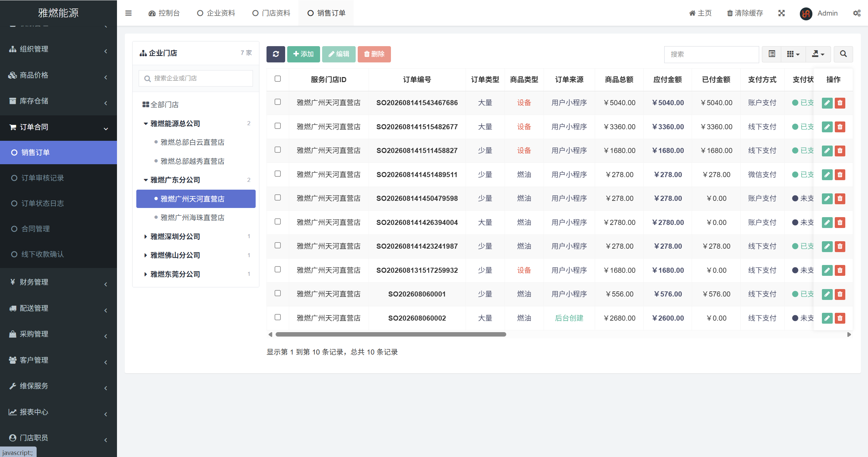Open the columns toggle dropdown
Image resolution: width=868 pixels, height=457 pixels.
tap(793, 54)
